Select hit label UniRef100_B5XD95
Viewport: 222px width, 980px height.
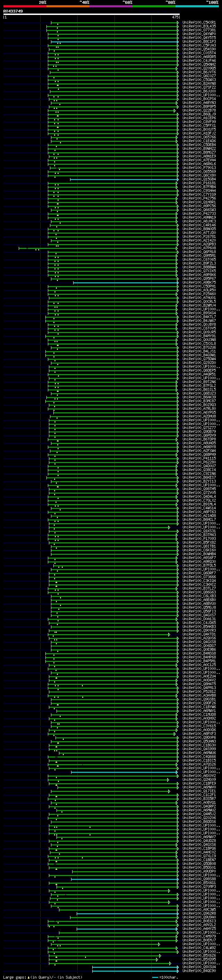coord(199,959)
